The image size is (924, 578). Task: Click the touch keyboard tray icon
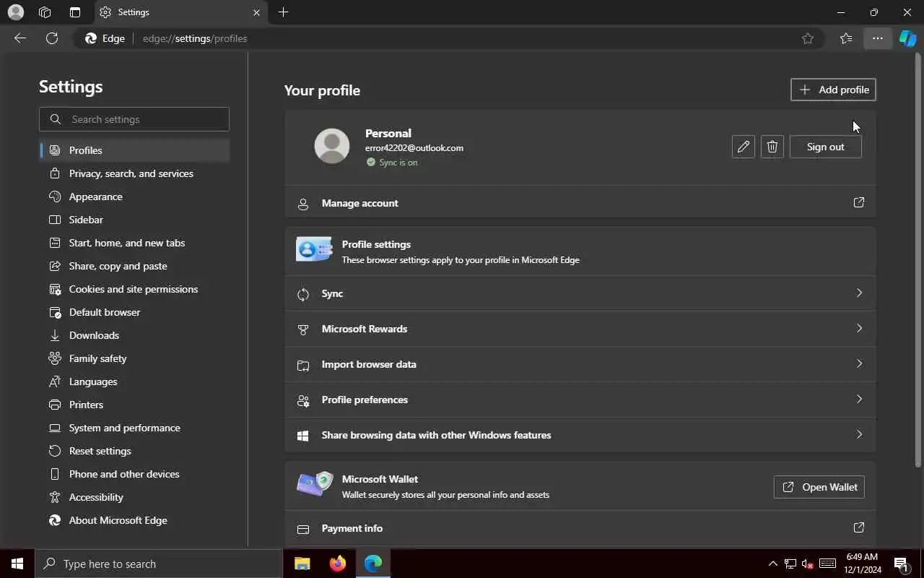(x=828, y=564)
